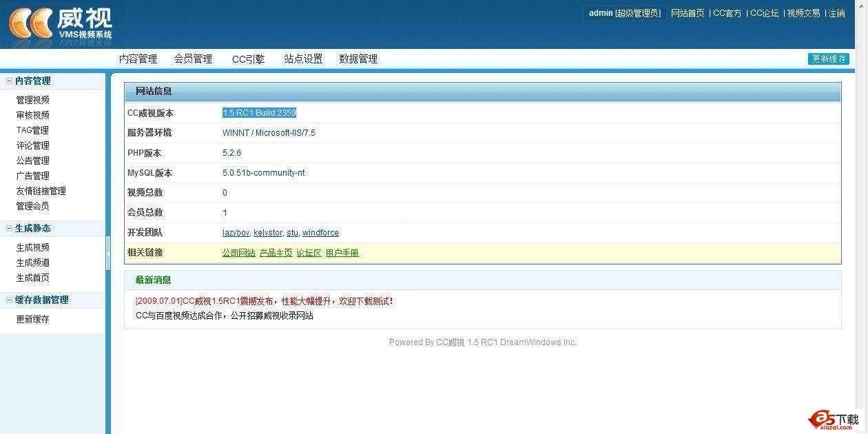Image resolution: width=868 pixels, height=434 pixels.
Task: Select 更新缓存 in the sidebar list
Action: click(33, 319)
